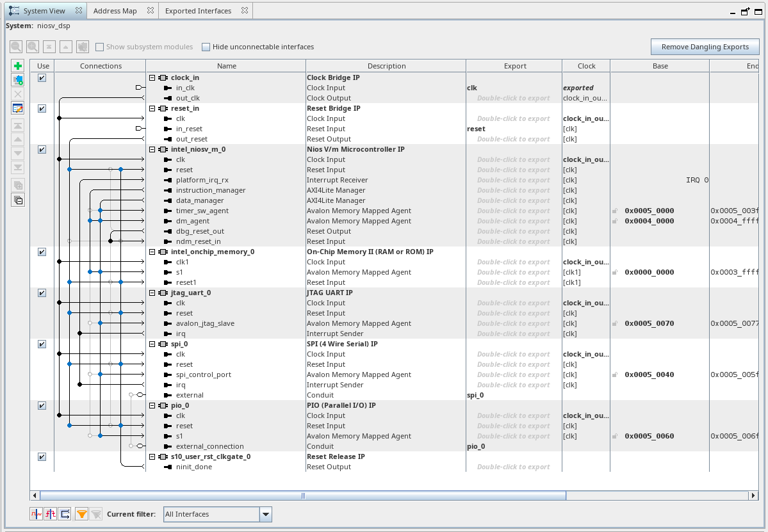Click lock icon next to base 0x0005_0040
The width and height of the screenshot is (768, 532).
click(615, 375)
